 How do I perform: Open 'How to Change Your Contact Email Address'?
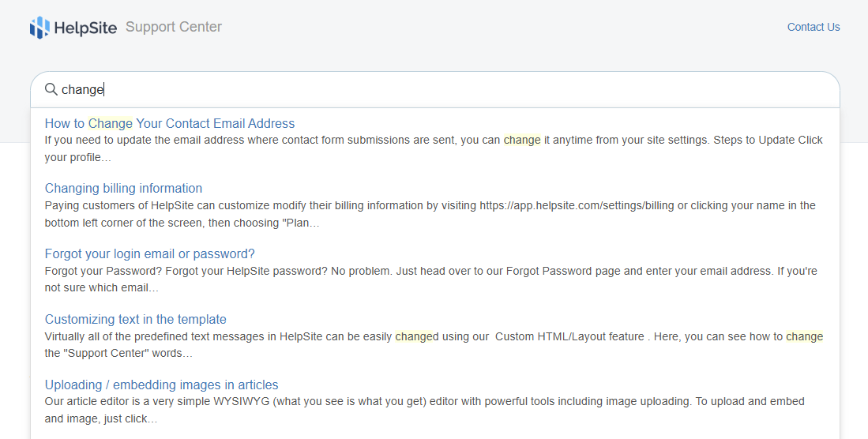click(170, 123)
